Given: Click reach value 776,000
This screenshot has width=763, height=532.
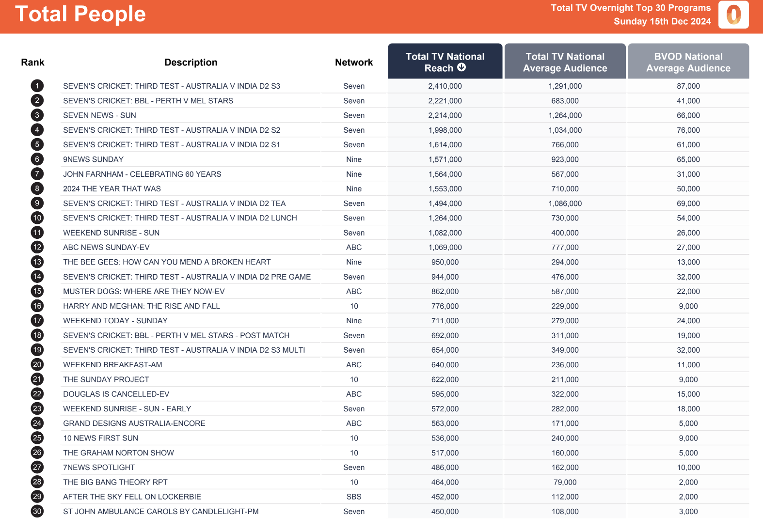Looking at the screenshot, I should click(445, 306).
